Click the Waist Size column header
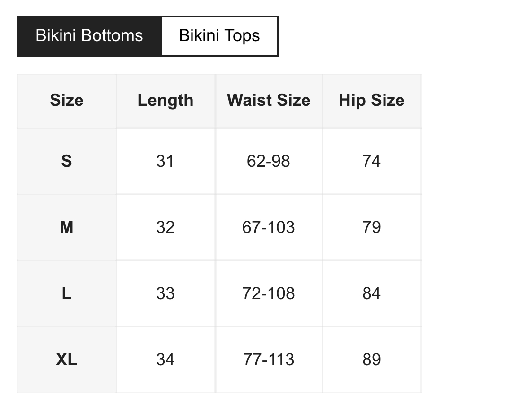 [x=269, y=100]
